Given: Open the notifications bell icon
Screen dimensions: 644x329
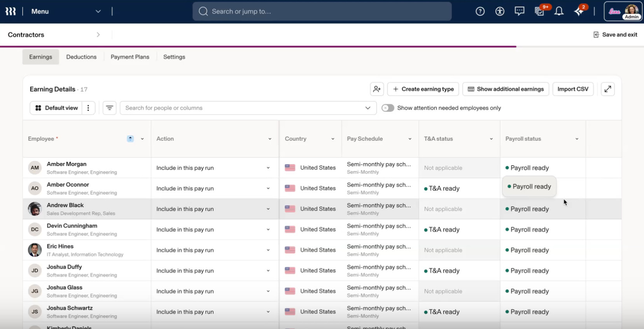Looking at the screenshot, I should pos(559,12).
